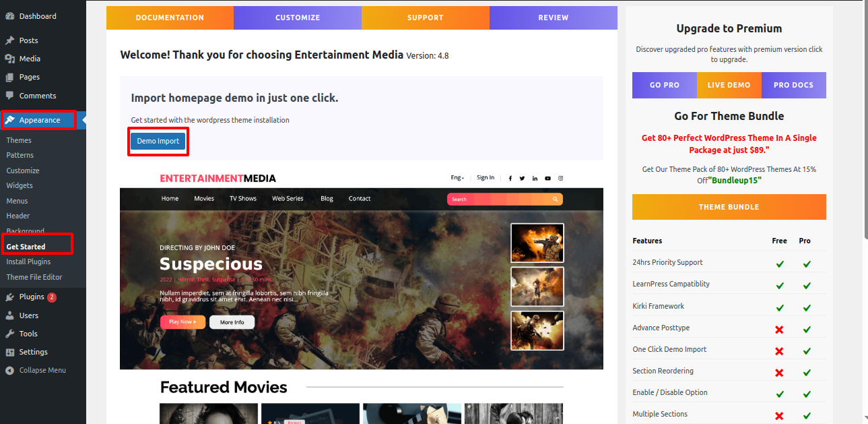Click the Posts pushpin icon
The height and width of the screenshot is (424, 868).
[x=9, y=40]
